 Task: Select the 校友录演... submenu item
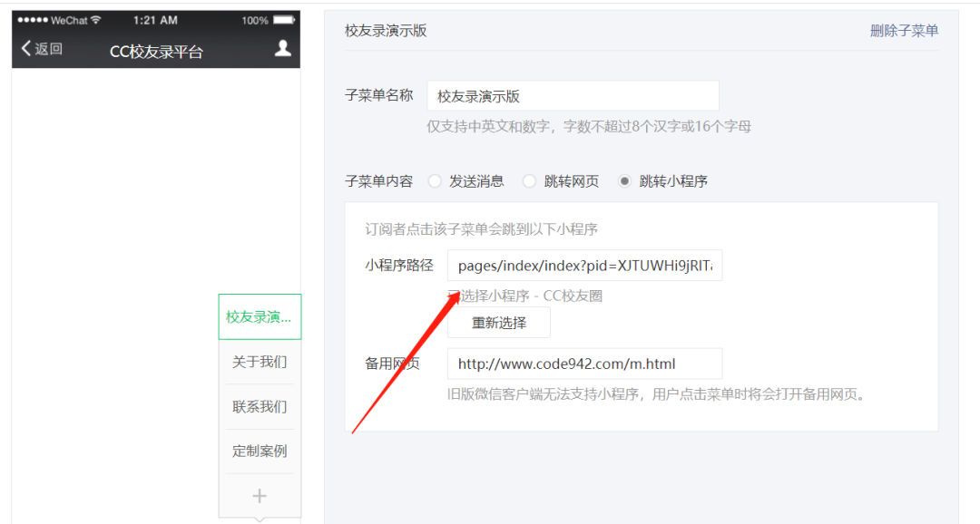(x=260, y=316)
